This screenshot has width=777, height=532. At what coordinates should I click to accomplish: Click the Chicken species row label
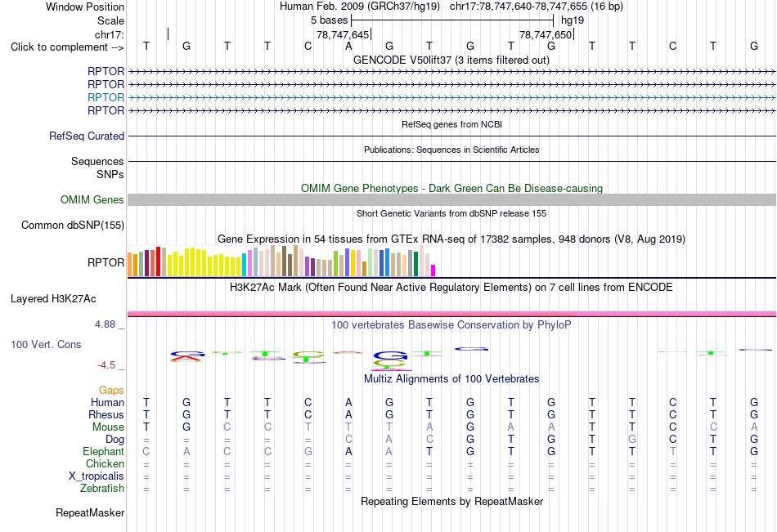pyautogui.click(x=105, y=463)
